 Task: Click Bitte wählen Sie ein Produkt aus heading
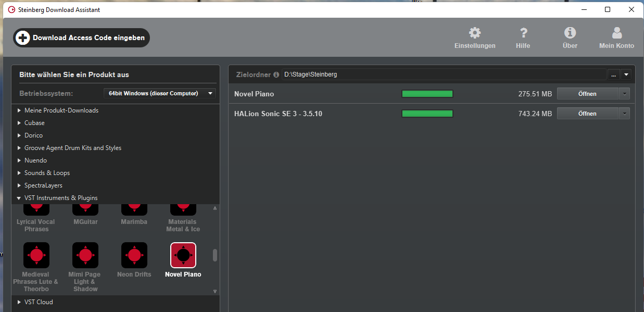[74, 74]
